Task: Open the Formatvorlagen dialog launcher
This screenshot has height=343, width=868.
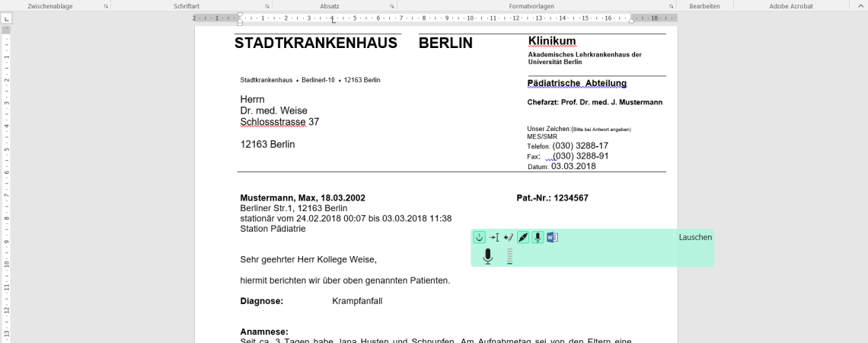Action: 672,6
